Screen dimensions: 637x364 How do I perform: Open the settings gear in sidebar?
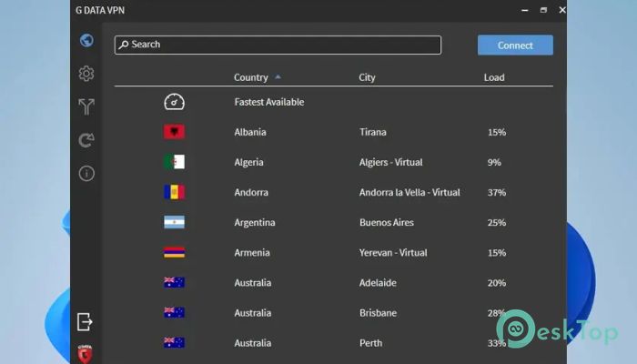[86, 74]
